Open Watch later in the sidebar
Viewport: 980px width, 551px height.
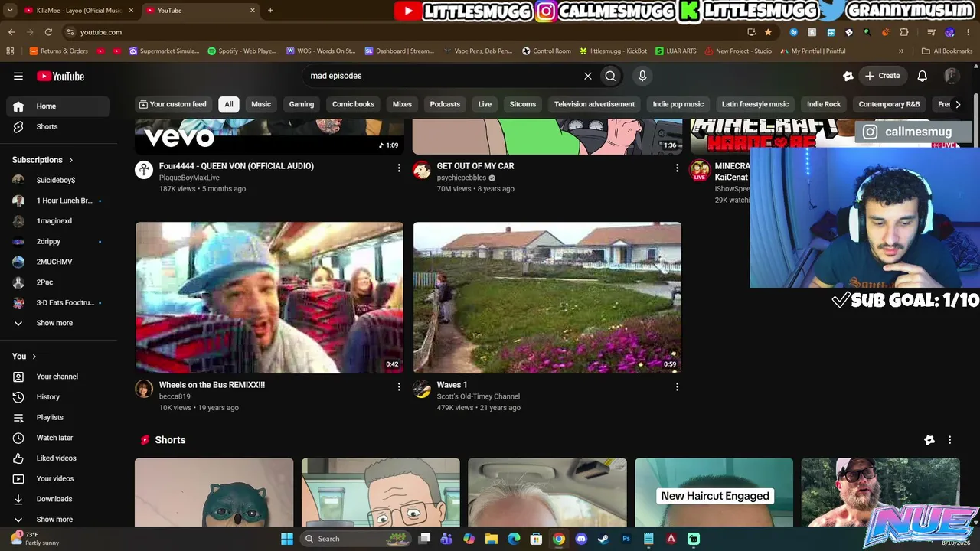55,438
